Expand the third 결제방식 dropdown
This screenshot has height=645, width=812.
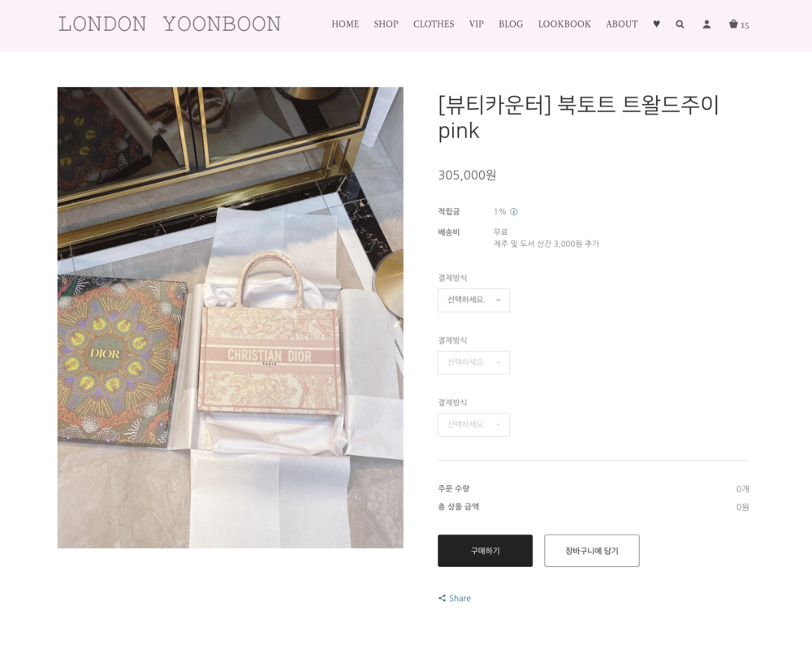[473, 424]
